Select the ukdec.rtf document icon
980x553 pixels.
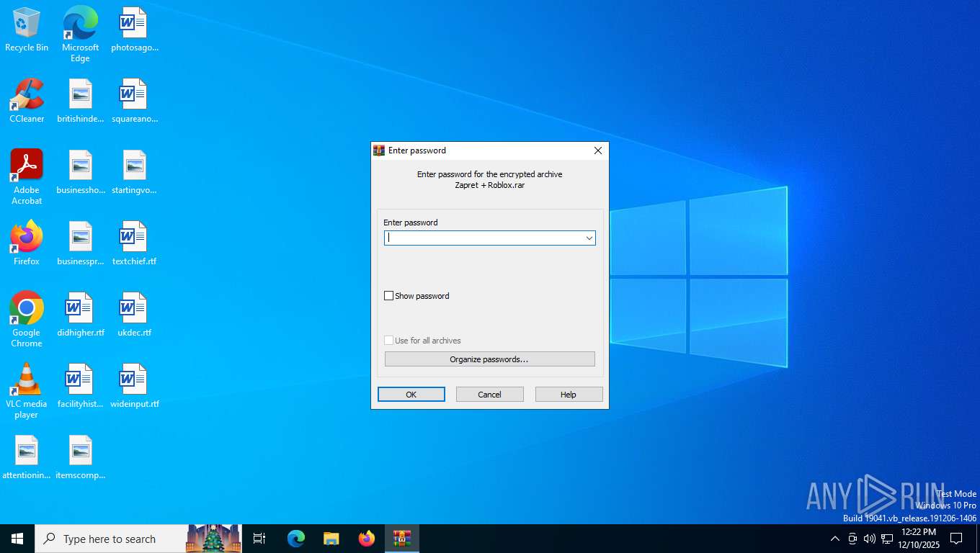point(134,315)
